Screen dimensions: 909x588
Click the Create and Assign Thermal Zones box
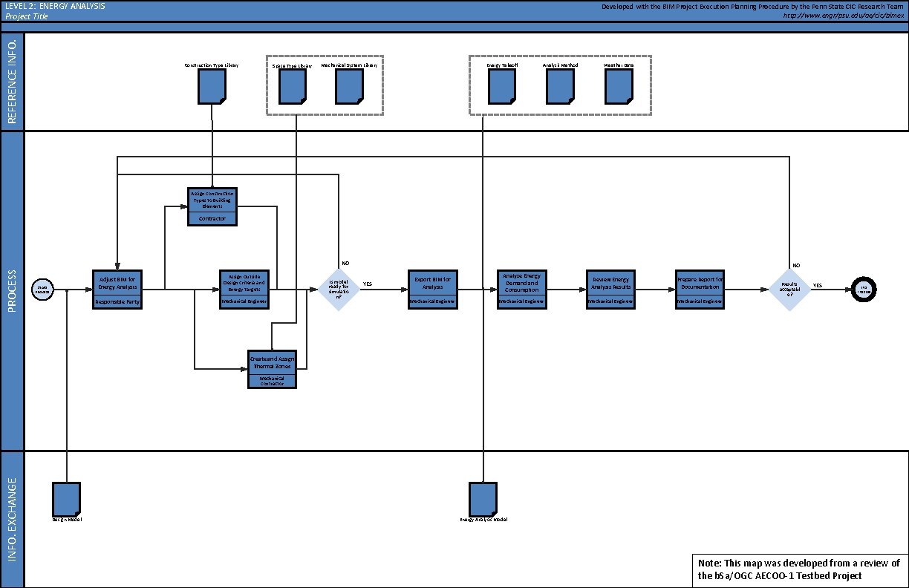point(272,368)
